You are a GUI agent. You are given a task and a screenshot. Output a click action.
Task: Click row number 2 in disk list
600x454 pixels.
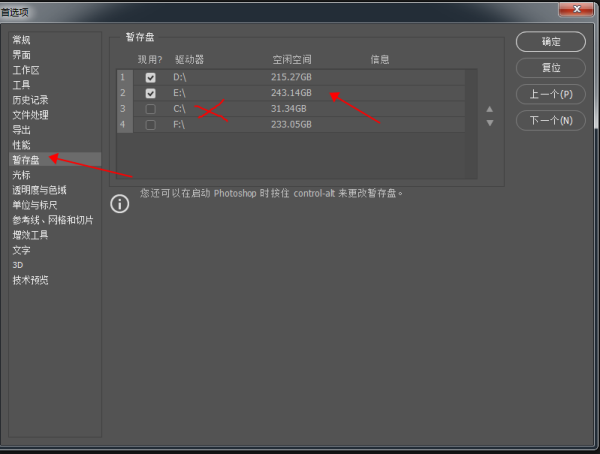coord(123,93)
